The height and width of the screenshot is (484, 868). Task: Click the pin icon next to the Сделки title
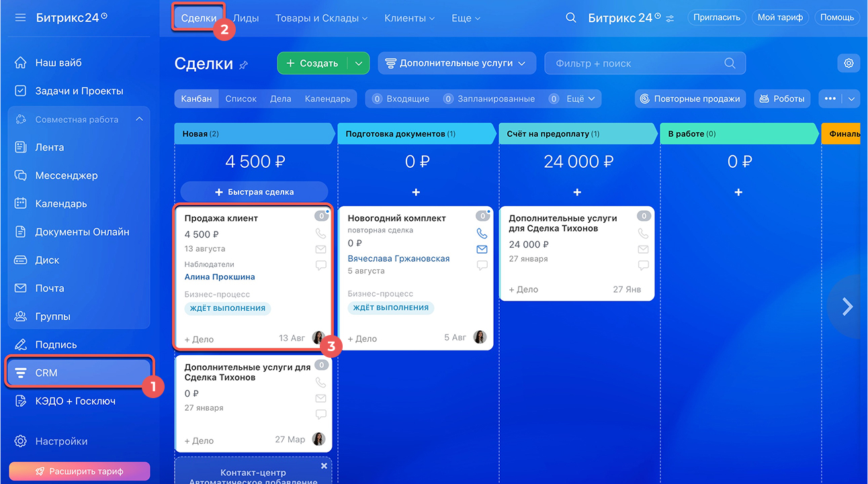(x=244, y=64)
